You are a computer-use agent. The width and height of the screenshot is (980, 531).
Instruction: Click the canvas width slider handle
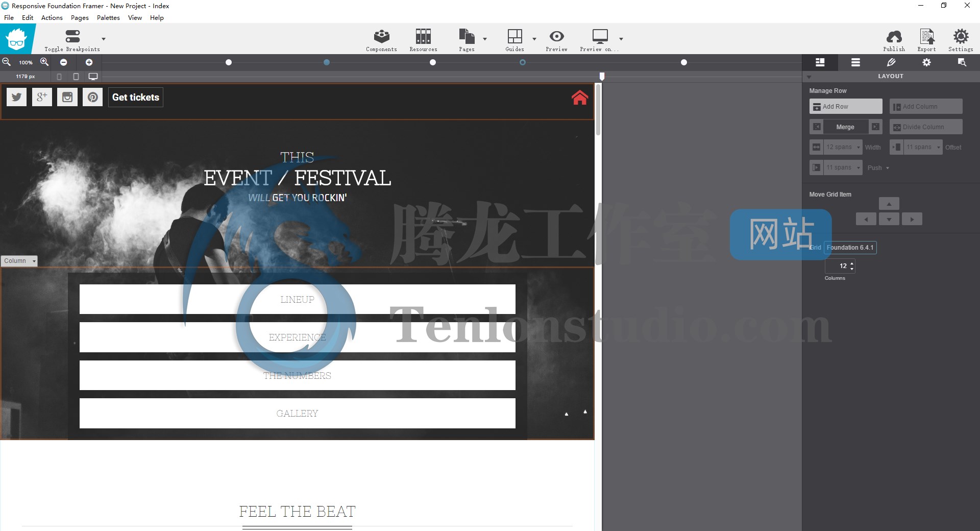click(602, 77)
